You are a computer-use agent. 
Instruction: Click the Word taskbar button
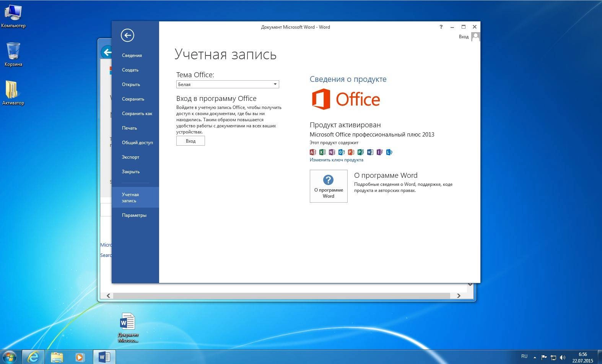(104, 357)
